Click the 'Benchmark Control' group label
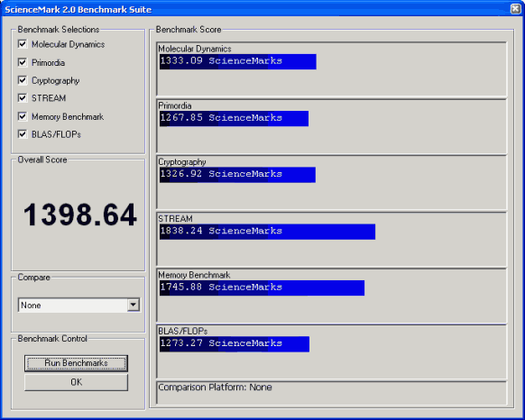This screenshot has width=525, height=420. (52, 339)
